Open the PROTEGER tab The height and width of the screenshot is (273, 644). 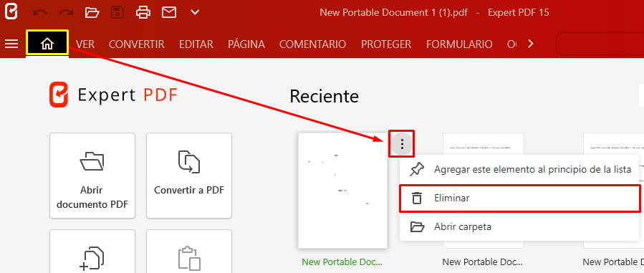pos(386,44)
